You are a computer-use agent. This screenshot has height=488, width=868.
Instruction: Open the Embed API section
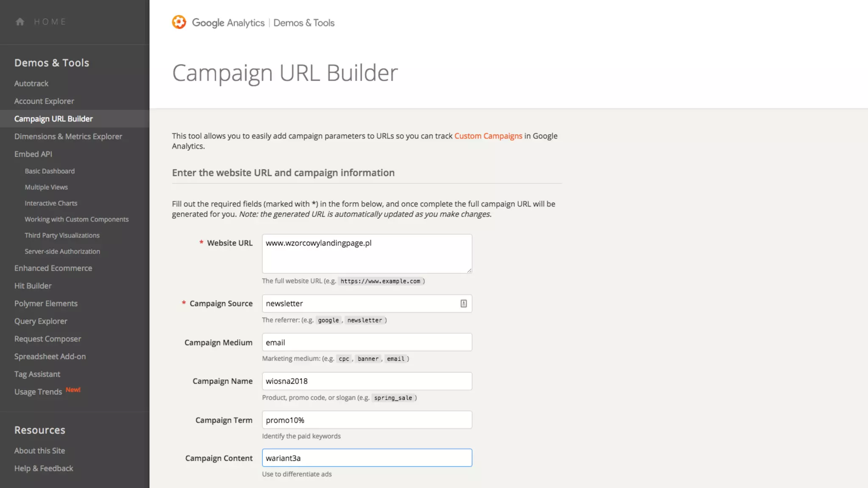tap(33, 154)
